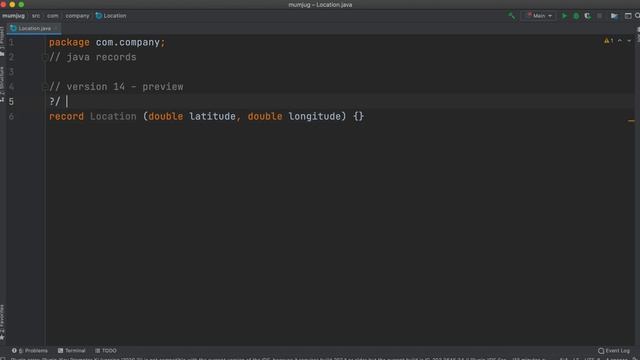
Task: Click the 'record' keyword on line 6
Action: pyautogui.click(x=66, y=116)
